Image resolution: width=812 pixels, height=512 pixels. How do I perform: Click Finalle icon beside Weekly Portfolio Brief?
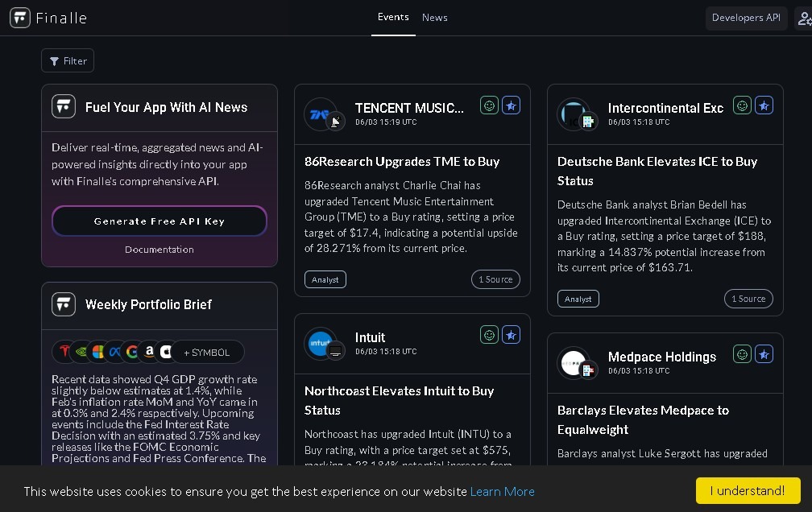tap(64, 304)
